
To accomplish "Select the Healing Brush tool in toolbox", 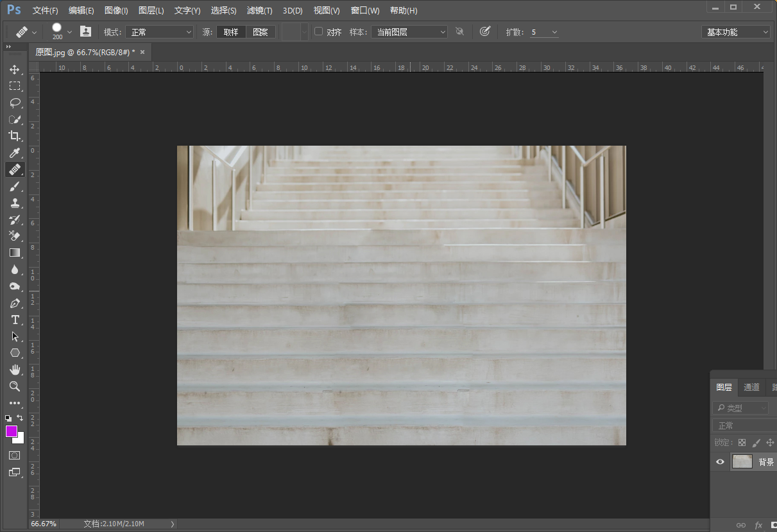I will tap(15, 169).
